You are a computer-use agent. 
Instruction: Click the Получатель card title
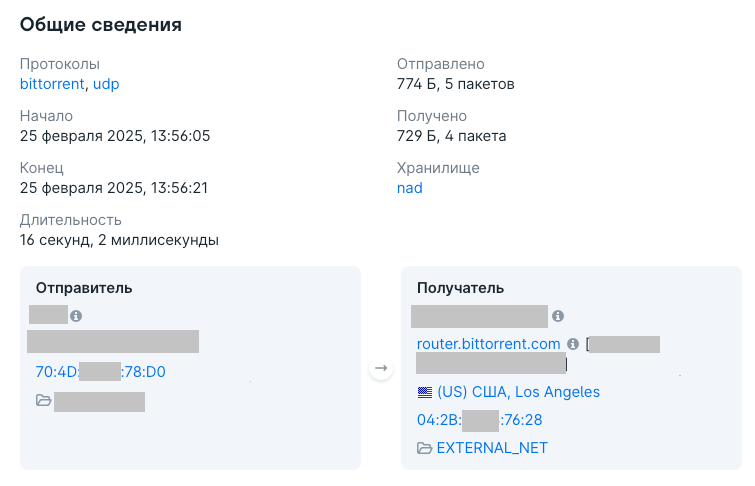point(460,288)
